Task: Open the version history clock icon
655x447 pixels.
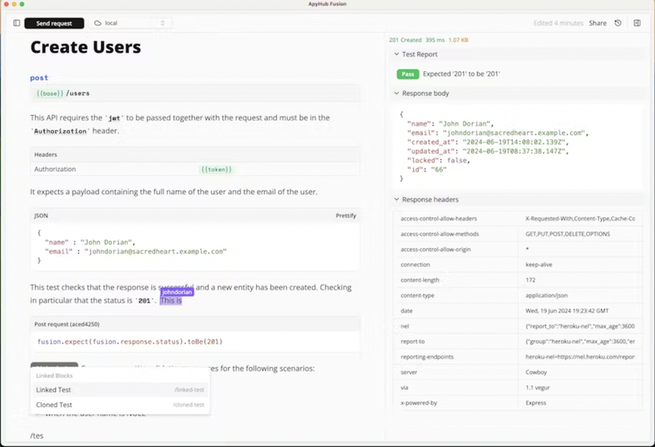Action: 618,23
